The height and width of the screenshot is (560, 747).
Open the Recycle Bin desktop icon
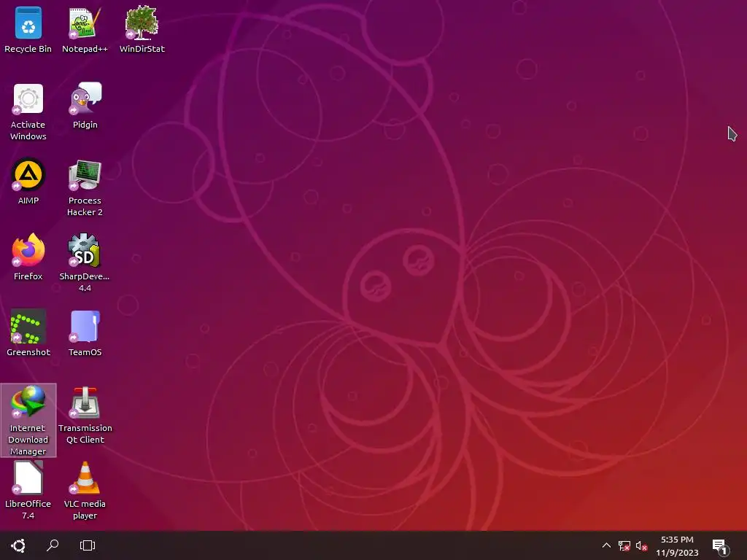click(28, 29)
